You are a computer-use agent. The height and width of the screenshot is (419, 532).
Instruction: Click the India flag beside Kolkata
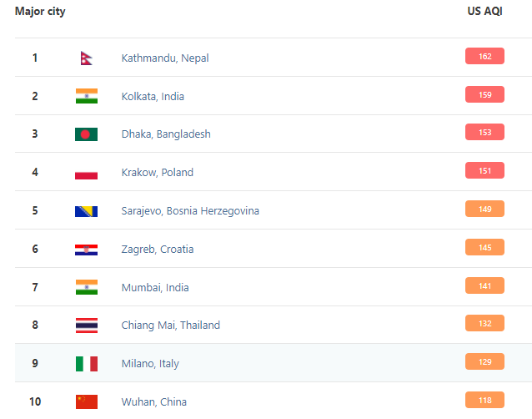86,96
